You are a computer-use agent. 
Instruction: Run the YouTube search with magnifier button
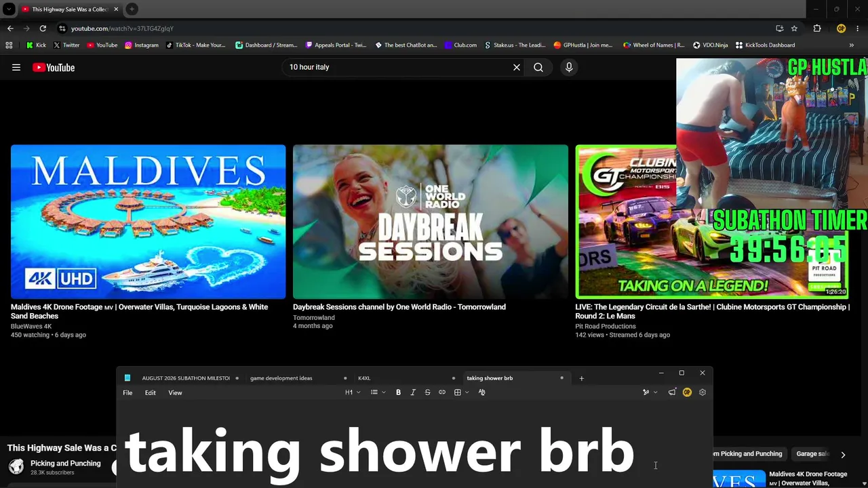click(x=538, y=67)
